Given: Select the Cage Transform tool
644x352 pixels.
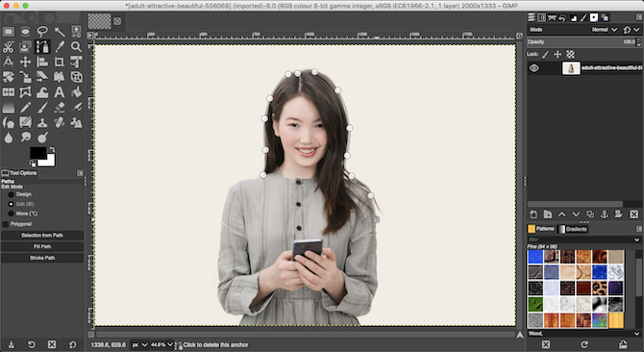Looking at the screenshot, I should pos(25,92).
